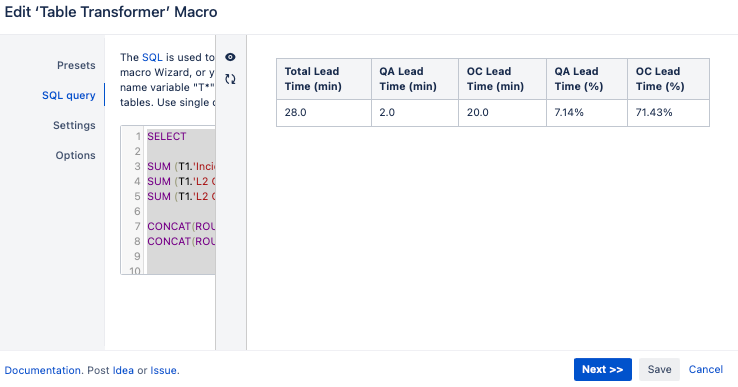Select the SQL query tab
738x387 pixels.
point(69,96)
